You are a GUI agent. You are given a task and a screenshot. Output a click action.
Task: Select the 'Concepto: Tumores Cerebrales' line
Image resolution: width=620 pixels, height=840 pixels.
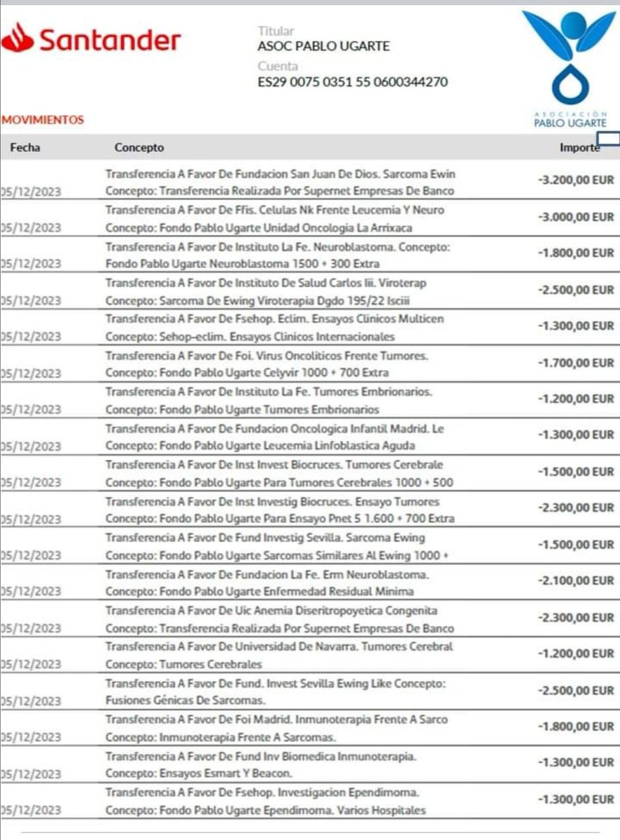click(184, 665)
